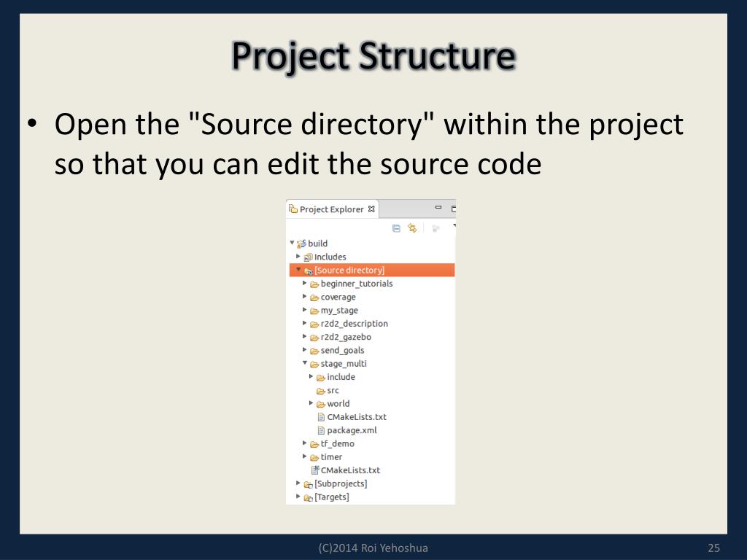
Task: Collapse the build project tree
Action: click(x=292, y=243)
